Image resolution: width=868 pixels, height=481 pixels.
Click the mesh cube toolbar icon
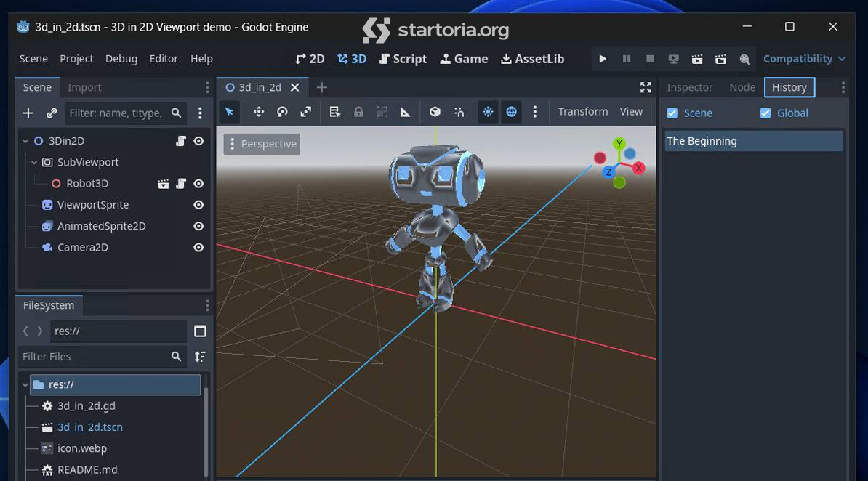pyautogui.click(x=435, y=112)
